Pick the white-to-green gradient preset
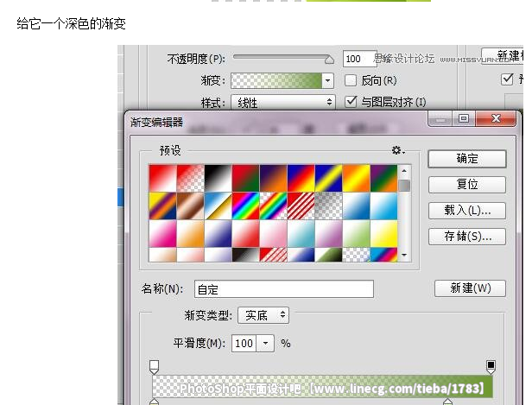The width and height of the screenshot is (532, 405). (x=357, y=234)
